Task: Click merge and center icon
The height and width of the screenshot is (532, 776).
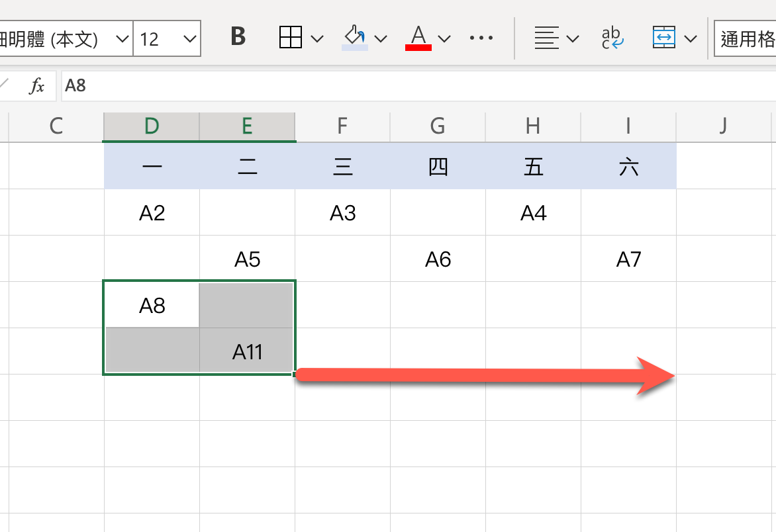Action: 663,38
